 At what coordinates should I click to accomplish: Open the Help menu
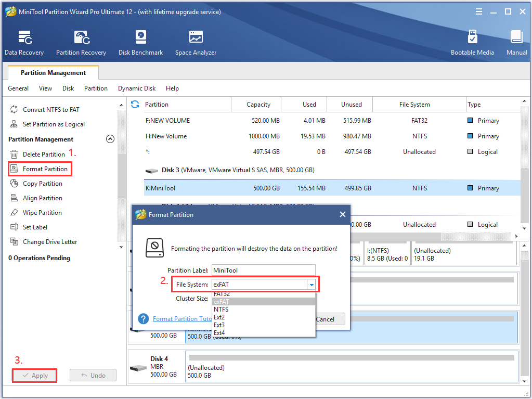pyautogui.click(x=172, y=88)
